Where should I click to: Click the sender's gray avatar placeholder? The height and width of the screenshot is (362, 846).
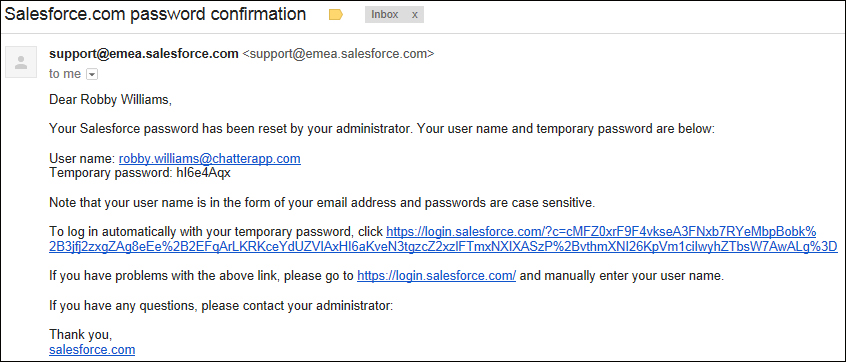(21, 63)
